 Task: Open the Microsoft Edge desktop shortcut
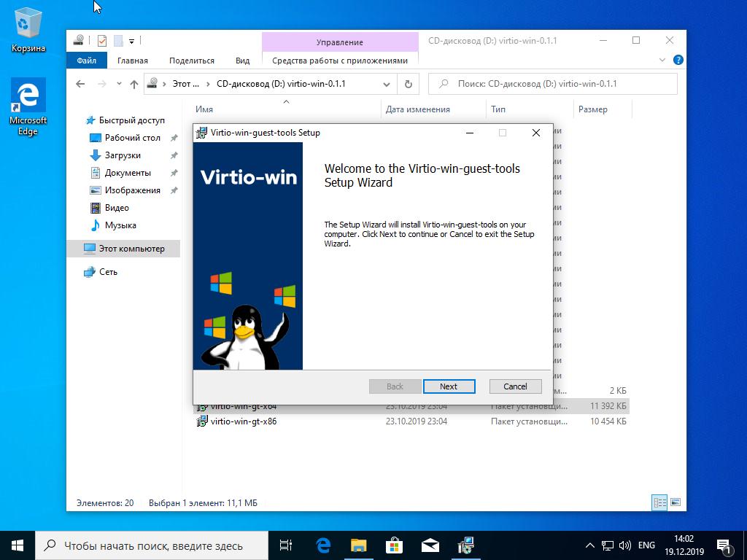tap(28, 106)
